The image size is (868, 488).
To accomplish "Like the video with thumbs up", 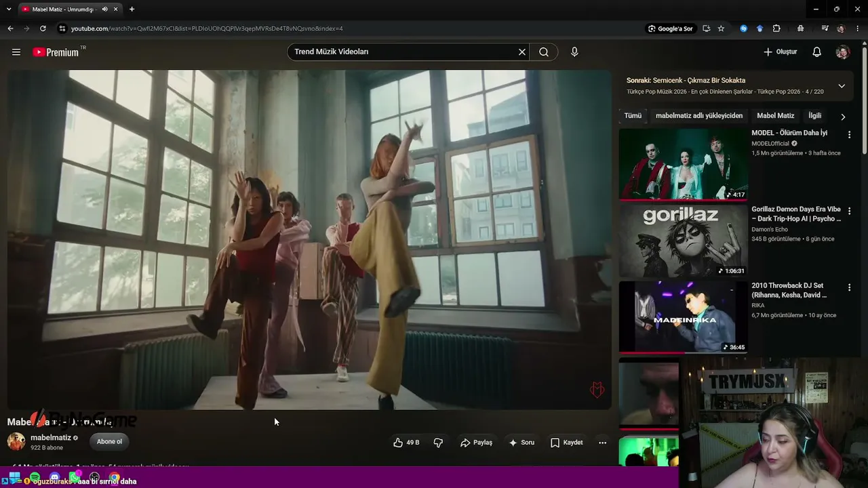I will [x=406, y=443].
